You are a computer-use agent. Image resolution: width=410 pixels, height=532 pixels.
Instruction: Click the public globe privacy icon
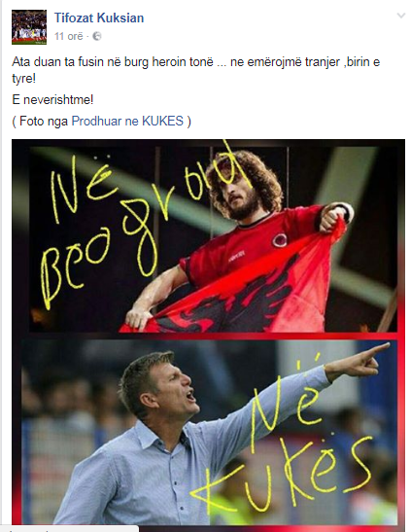point(97,36)
